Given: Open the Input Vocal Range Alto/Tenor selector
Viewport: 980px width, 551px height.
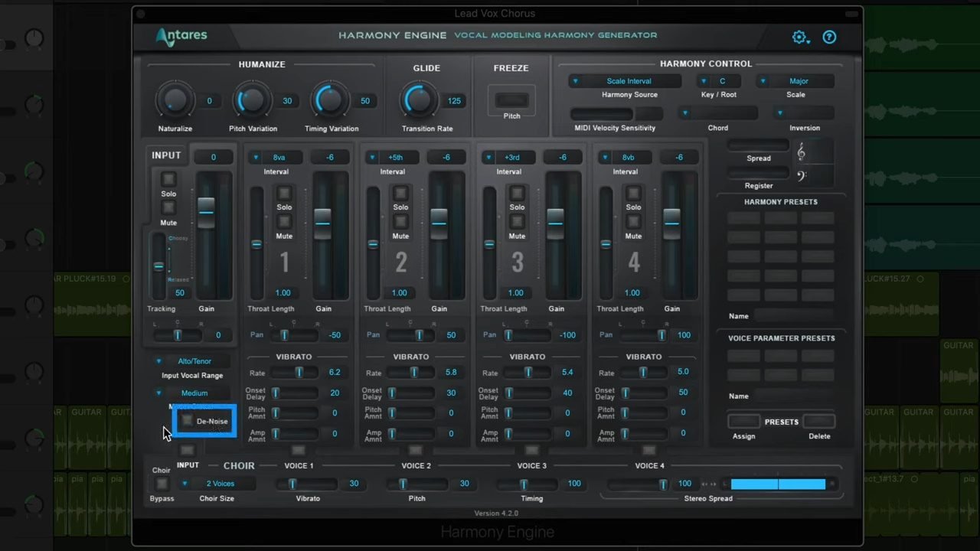Looking at the screenshot, I should (194, 360).
